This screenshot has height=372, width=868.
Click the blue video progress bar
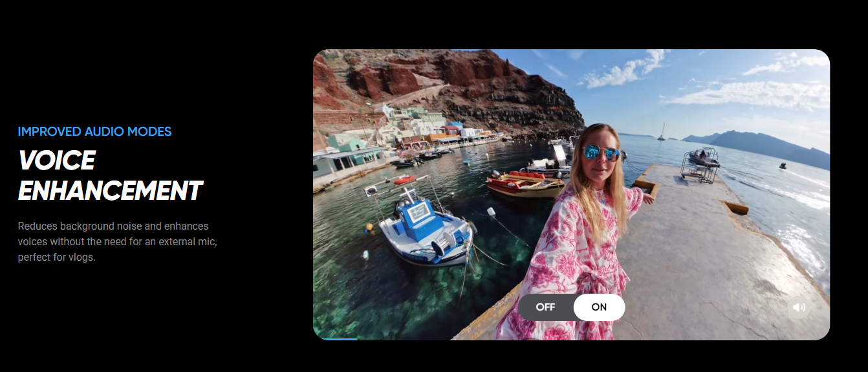[x=336, y=338]
